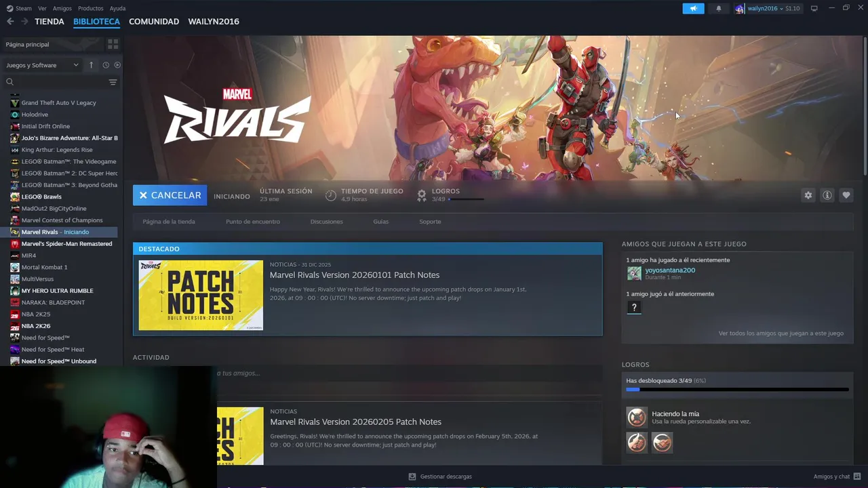Open Punto de encuentro link
This screenshot has height=488, width=868.
[x=253, y=222]
